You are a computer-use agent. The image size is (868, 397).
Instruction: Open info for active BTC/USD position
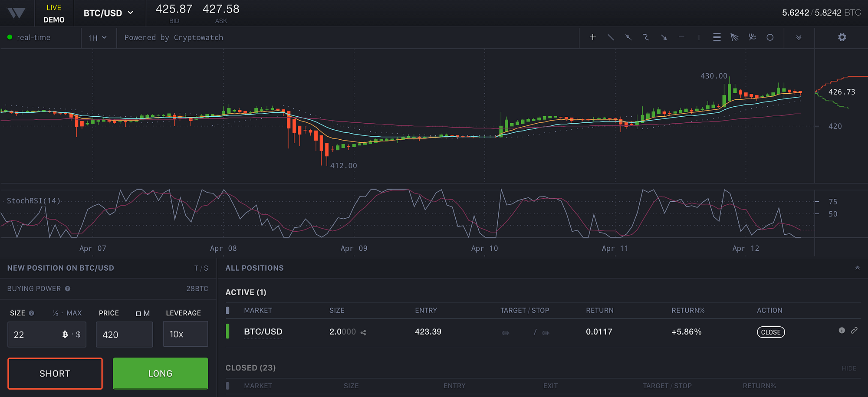pos(842,331)
